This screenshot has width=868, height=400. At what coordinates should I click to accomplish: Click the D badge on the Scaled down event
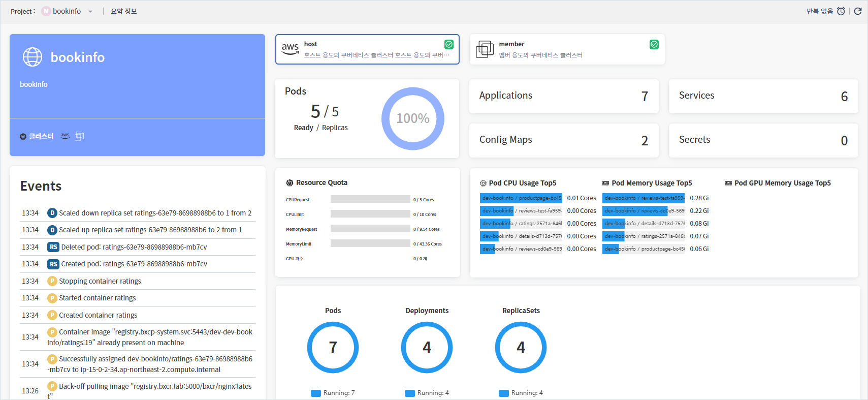pos(52,213)
